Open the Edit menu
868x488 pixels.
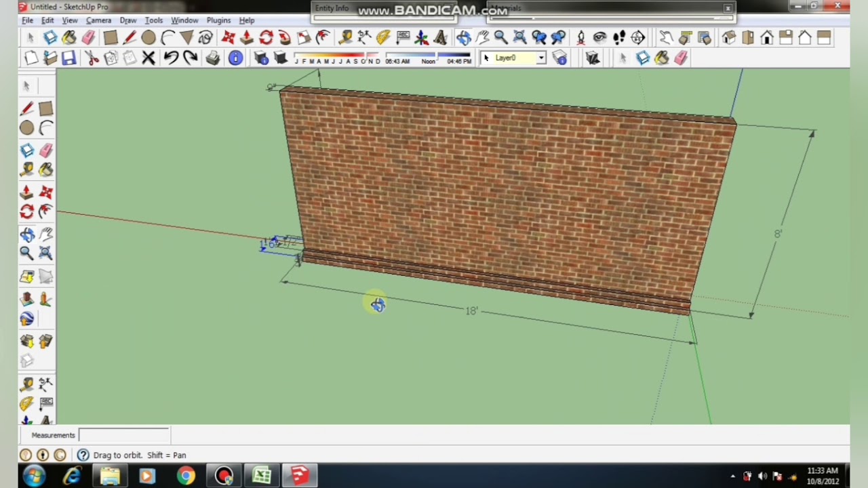tap(47, 20)
